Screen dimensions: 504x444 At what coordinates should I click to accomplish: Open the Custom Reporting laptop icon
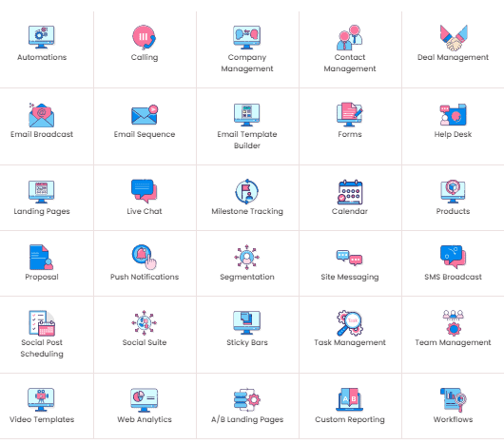[x=349, y=399]
